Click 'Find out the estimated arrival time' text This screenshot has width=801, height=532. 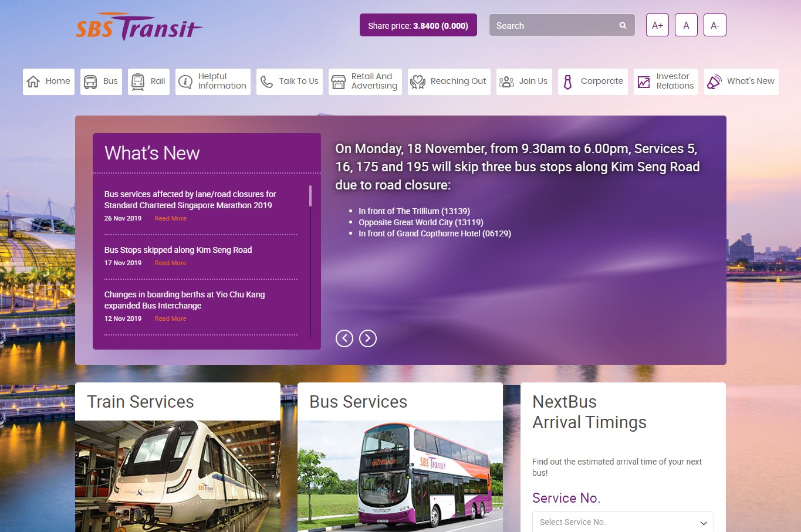pos(617,467)
